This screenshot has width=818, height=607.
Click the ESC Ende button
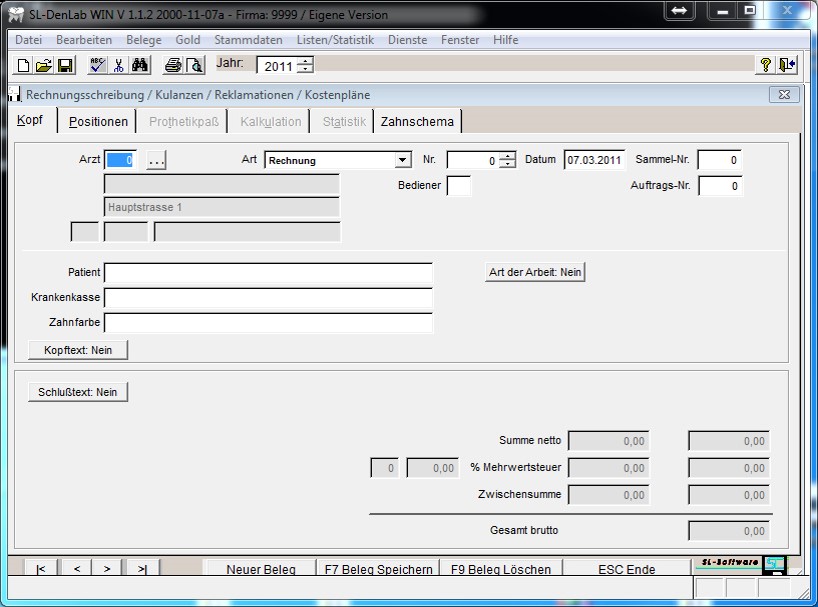point(627,569)
